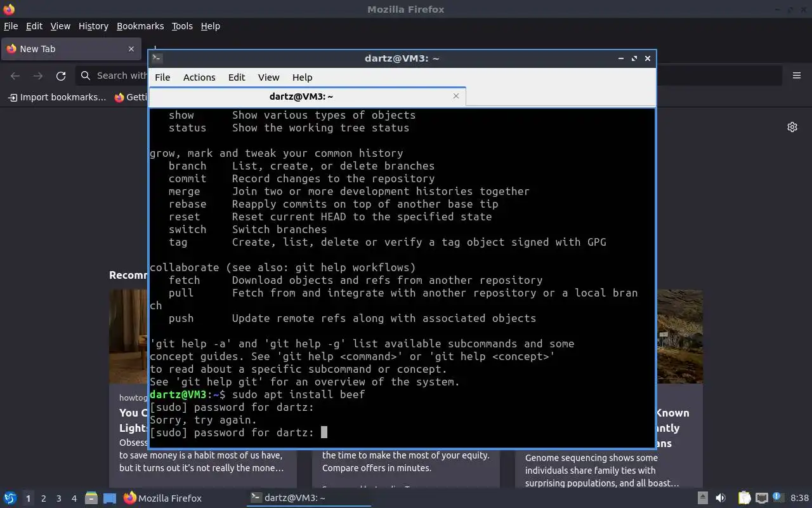Screen dimensions: 812x508
Task: Click the 'Sorry, try again.' line
Action: (x=203, y=420)
